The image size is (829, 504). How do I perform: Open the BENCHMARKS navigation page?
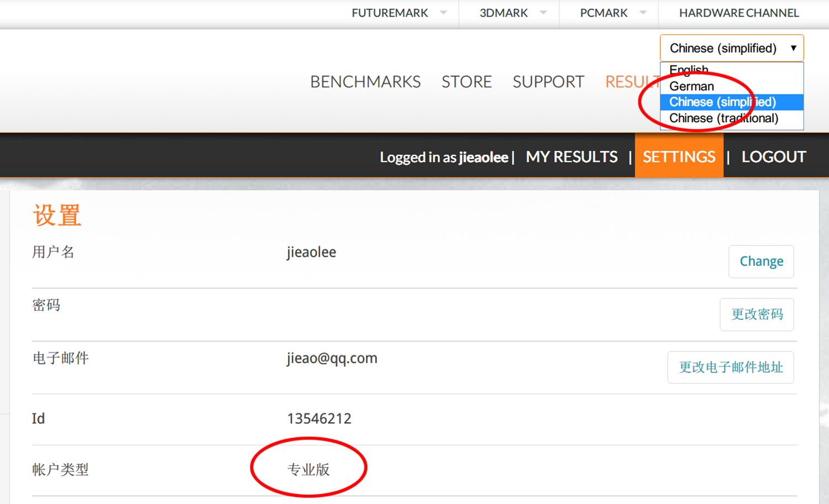coord(365,82)
